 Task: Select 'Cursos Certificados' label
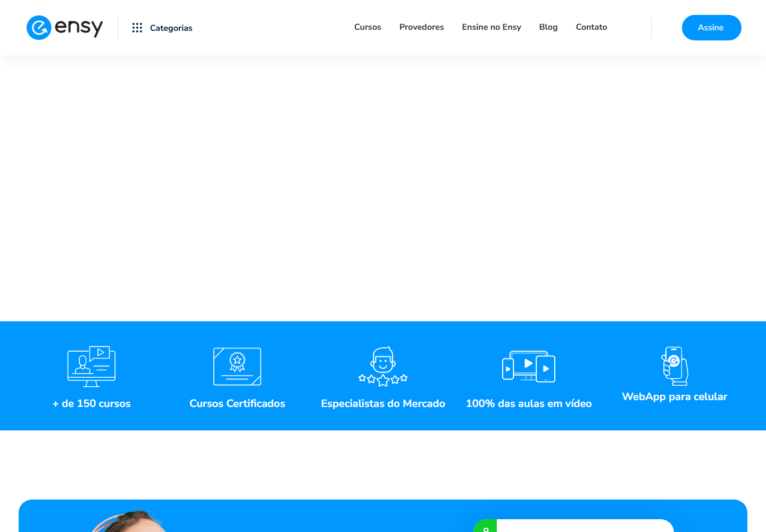pyautogui.click(x=237, y=404)
